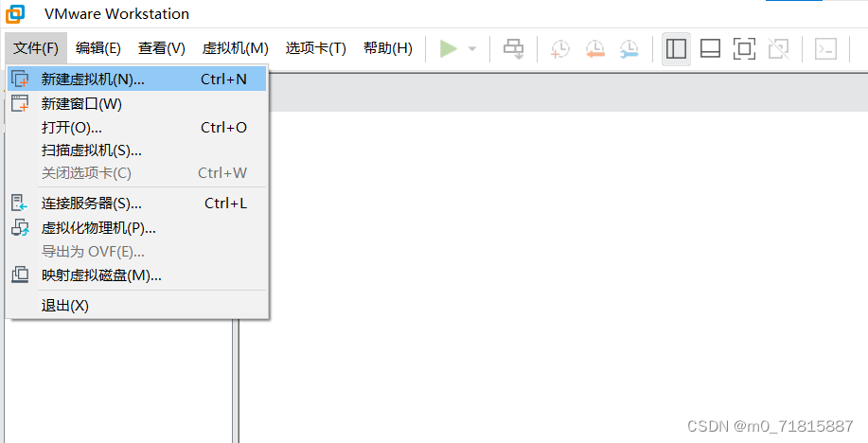Viewport: 868px width, 443px height.
Task: Click the connect server icon in menu
Action: click(19, 203)
